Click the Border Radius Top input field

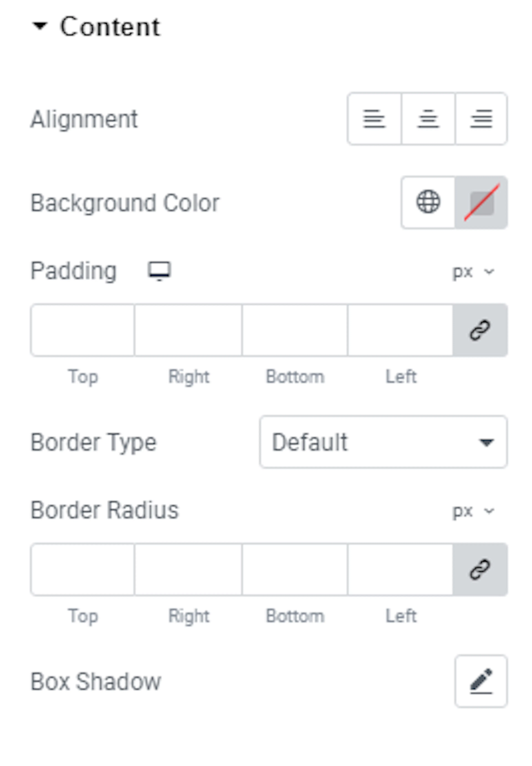click(x=83, y=569)
